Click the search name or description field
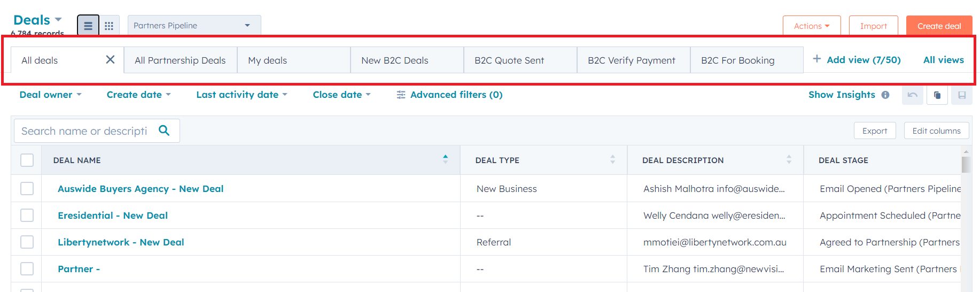 [x=84, y=131]
